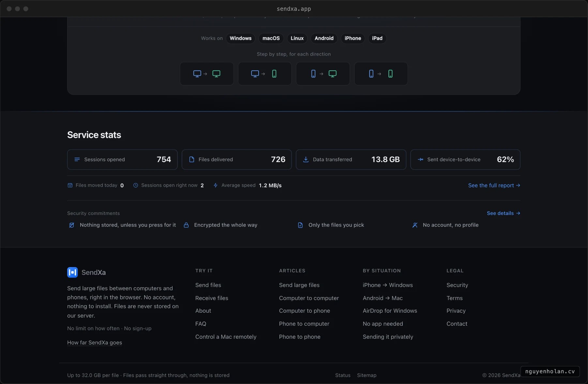This screenshot has height=384, width=588.
Task: Open the Terms legal page
Action: click(x=454, y=298)
